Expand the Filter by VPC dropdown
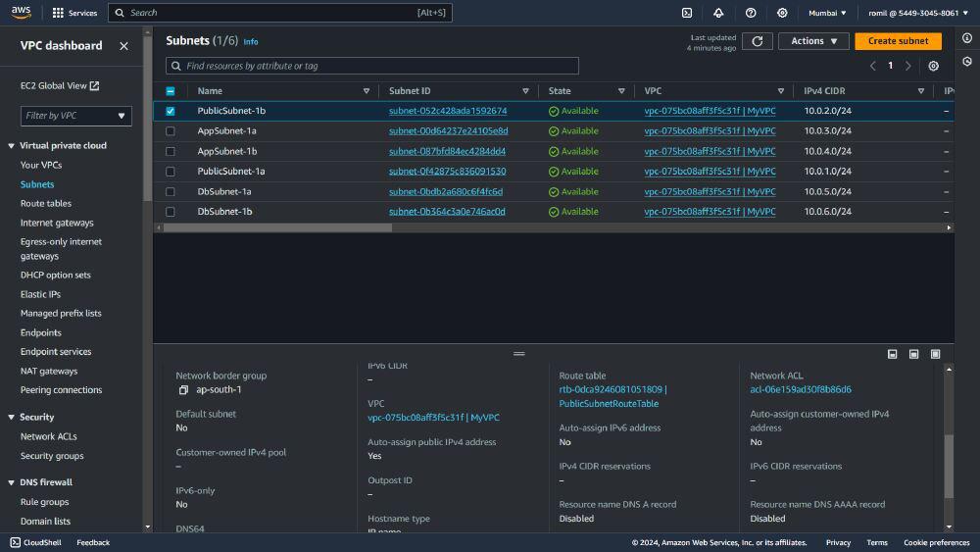980x552 pixels. tap(75, 116)
